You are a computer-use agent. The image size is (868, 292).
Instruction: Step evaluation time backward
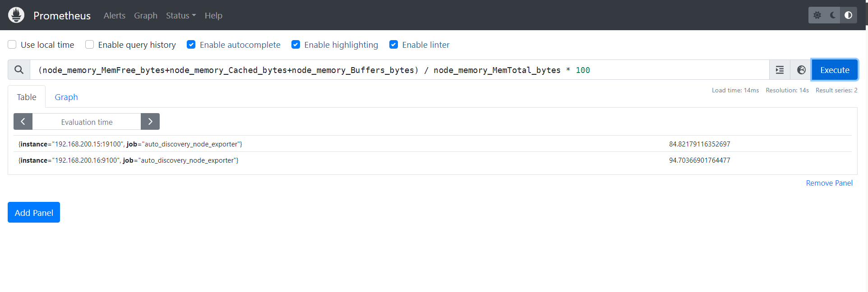[23, 122]
